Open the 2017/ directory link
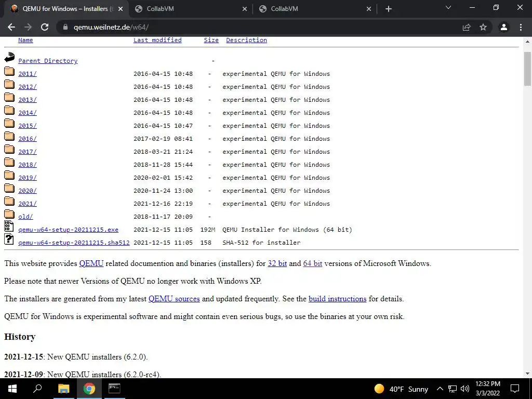Viewport: 532px width, 399px height. 28,152
